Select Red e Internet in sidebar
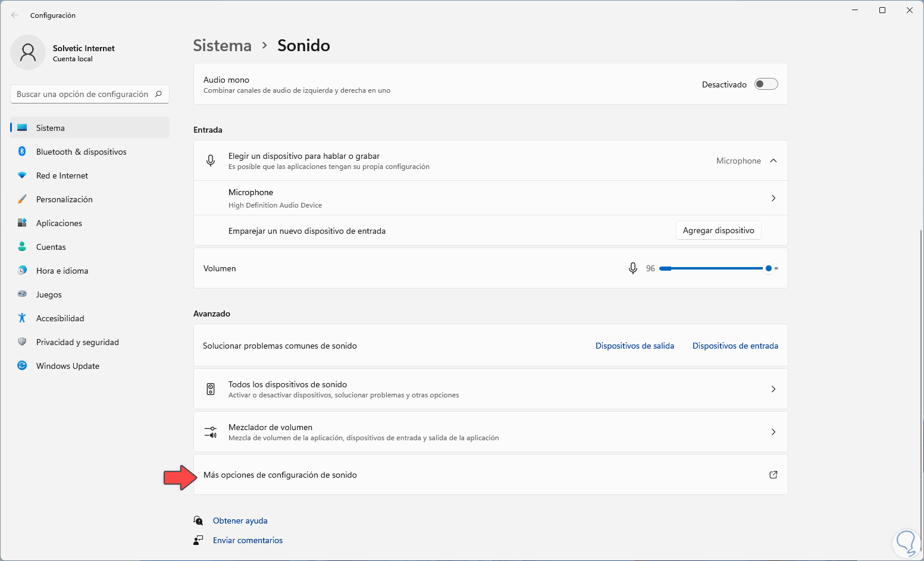 62,175
